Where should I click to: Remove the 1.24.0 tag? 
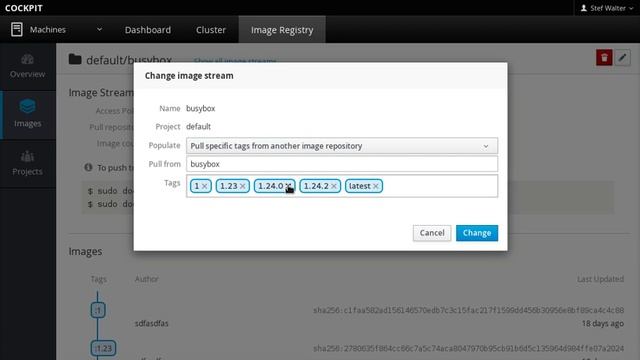pos(288,186)
